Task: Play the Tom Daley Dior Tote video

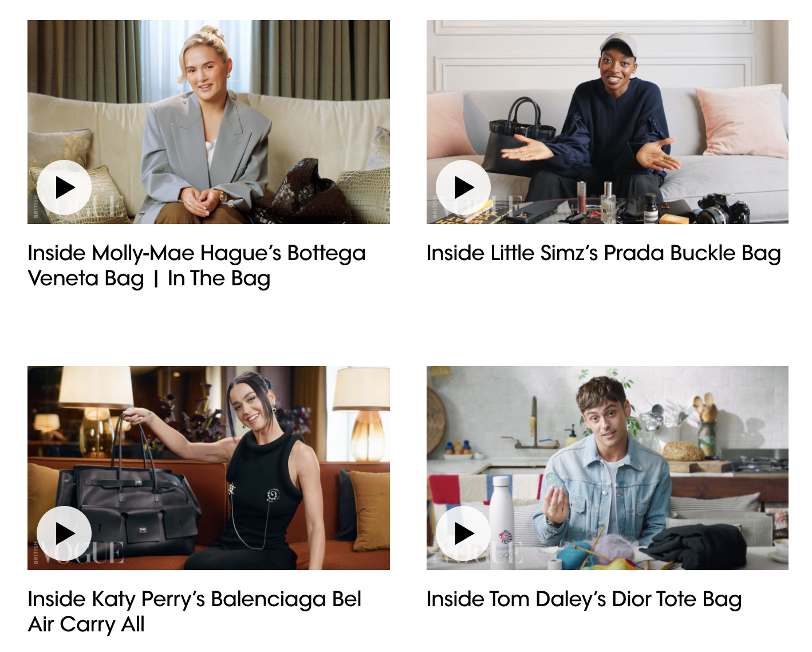Action: (x=463, y=533)
